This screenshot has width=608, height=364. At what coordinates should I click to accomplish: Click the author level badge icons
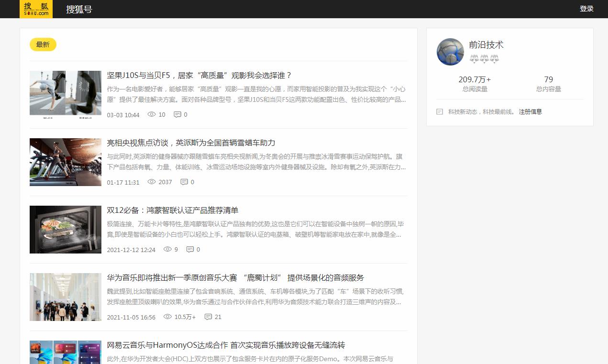pos(484,59)
